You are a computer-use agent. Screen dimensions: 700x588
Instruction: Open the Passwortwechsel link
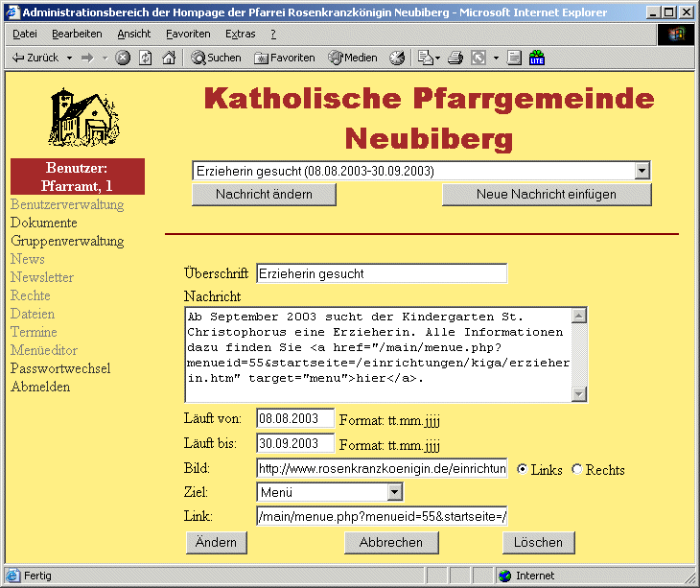pyautogui.click(x=60, y=368)
